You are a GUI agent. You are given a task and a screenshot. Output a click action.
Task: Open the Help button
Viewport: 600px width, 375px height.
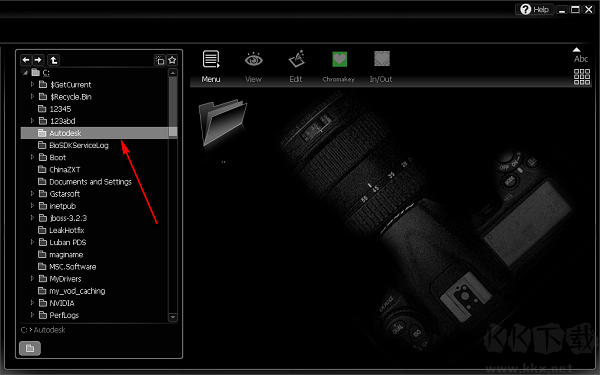(535, 10)
